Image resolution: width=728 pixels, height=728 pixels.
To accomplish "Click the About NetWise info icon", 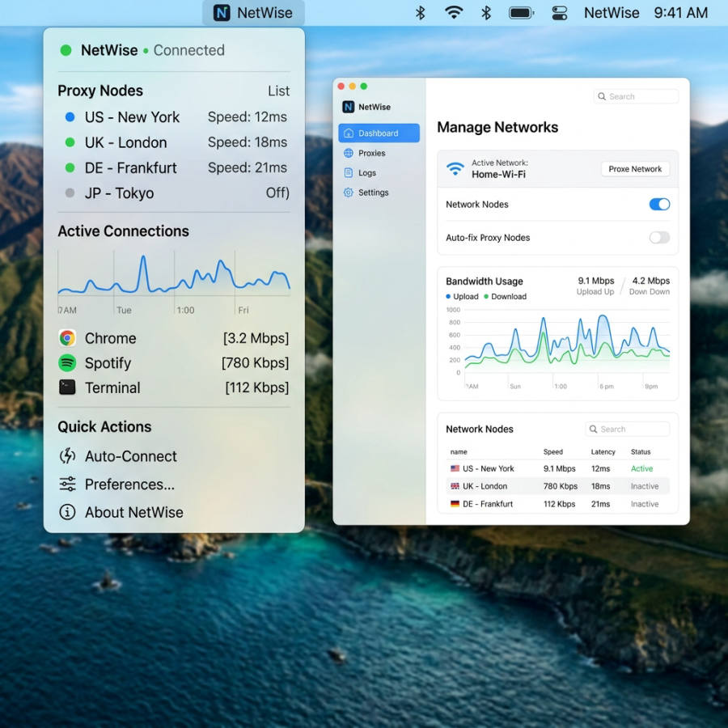I will coord(67,512).
